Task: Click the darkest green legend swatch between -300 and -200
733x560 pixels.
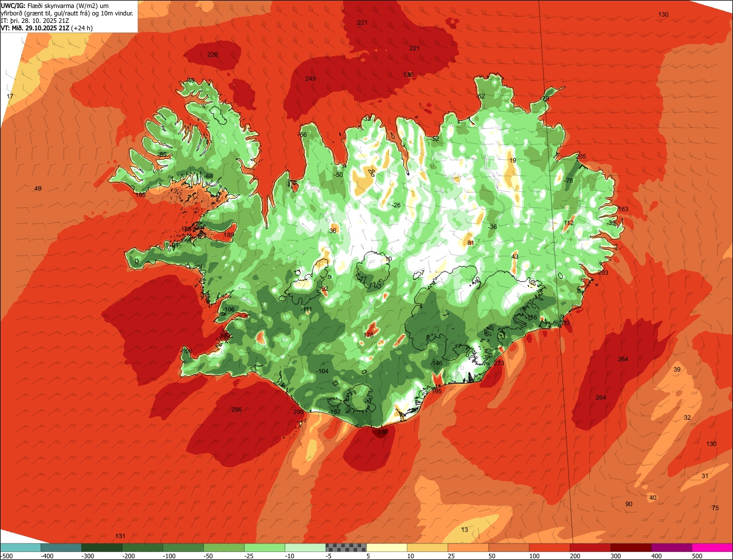Action: (102, 547)
